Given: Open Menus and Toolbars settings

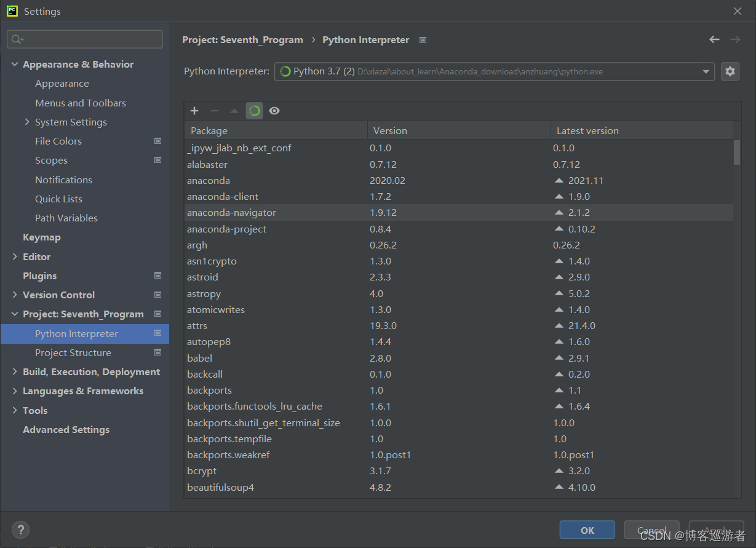Looking at the screenshot, I should (81, 103).
